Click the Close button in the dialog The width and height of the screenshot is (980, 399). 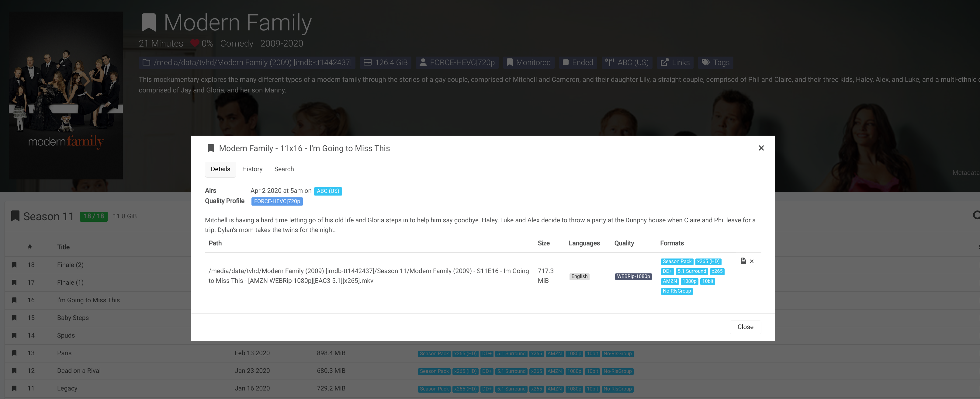coord(745,327)
